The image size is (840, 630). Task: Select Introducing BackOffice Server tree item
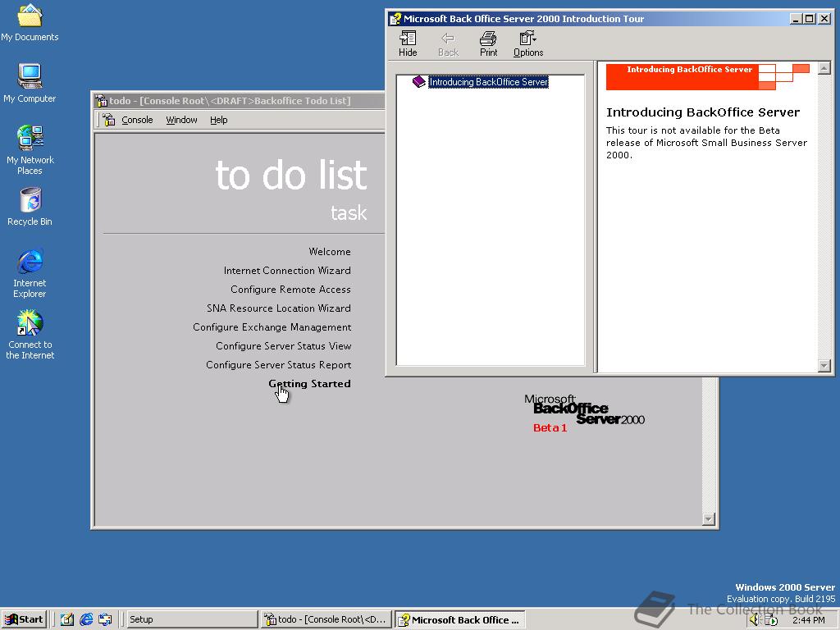(488, 82)
